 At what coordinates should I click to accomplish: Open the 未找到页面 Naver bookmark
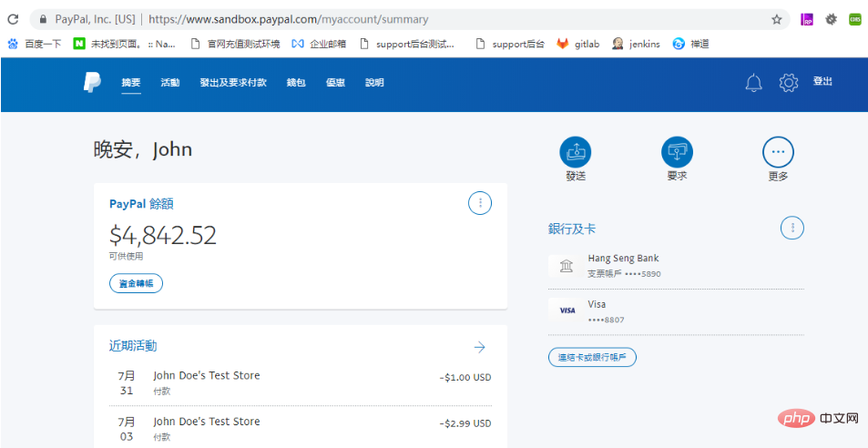pyautogui.click(x=125, y=44)
